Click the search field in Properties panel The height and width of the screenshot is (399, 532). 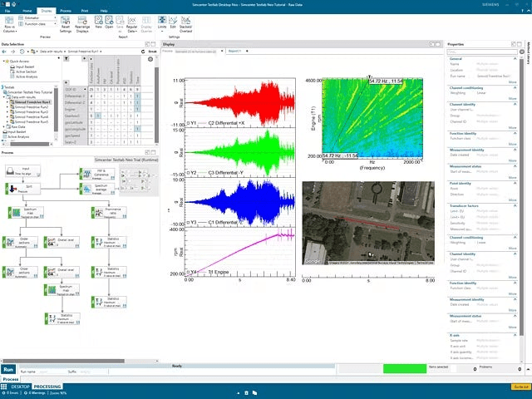coord(478,51)
